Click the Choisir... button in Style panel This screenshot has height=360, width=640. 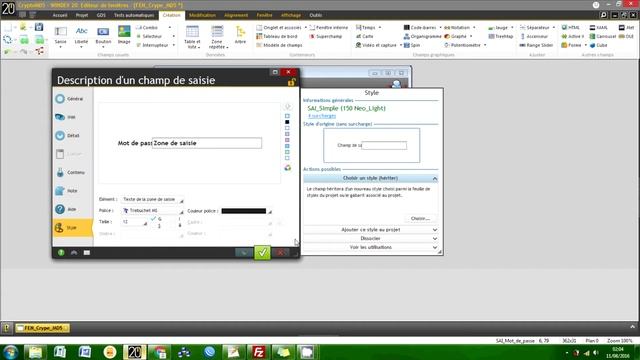(420, 219)
